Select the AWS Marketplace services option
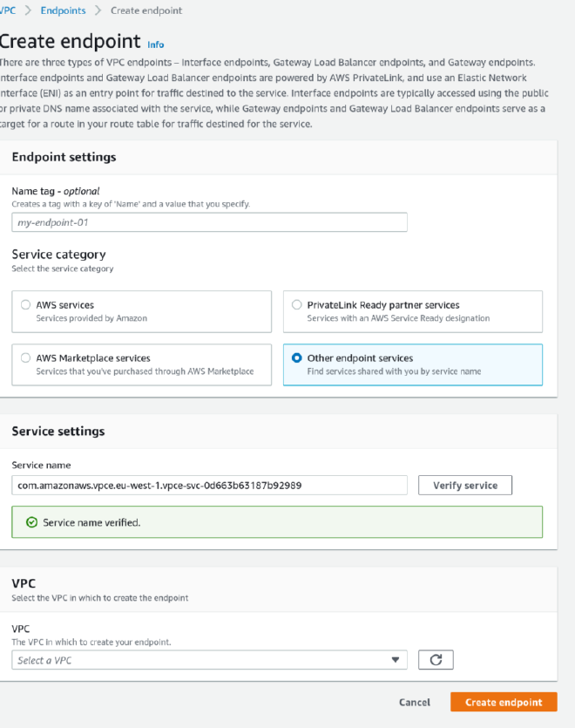This screenshot has height=728, width=575. (26, 358)
